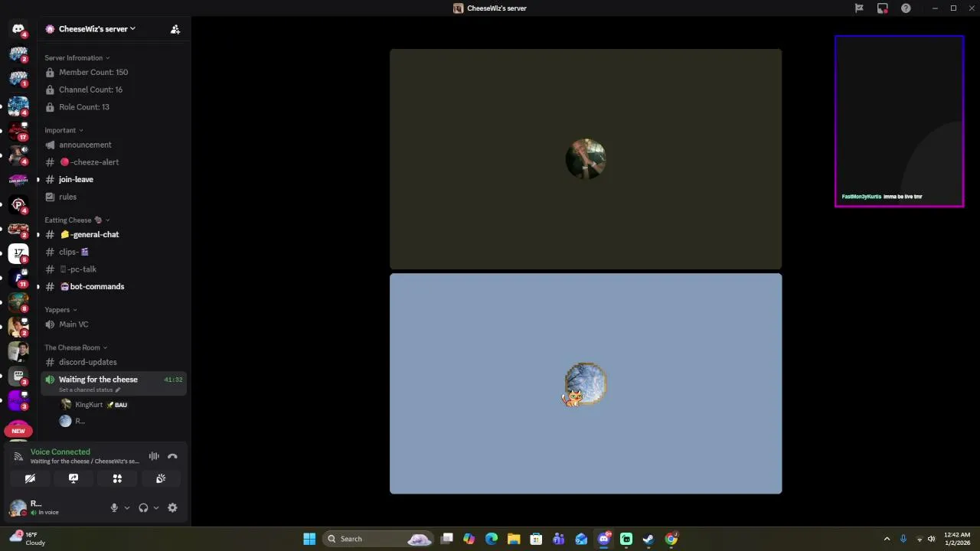Open Copilot from the taskbar
The image size is (980, 551).
tap(469, 539)
